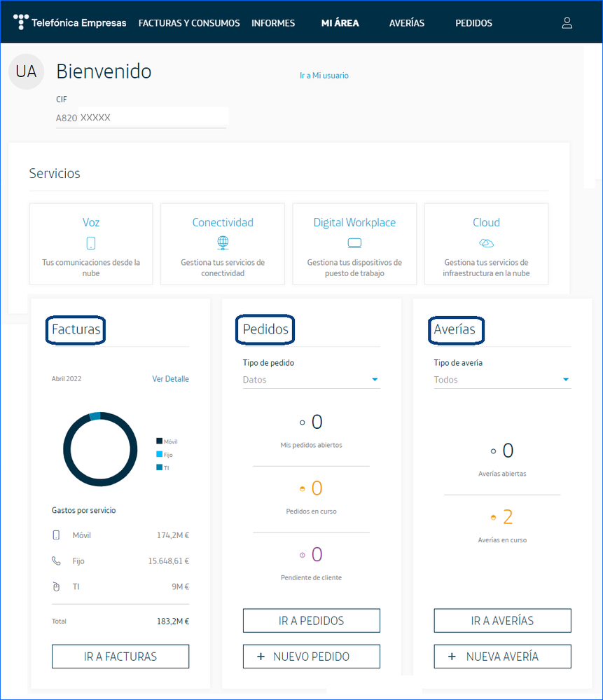Follow the Ir a Mi usuario link

(x=324, y=76)
